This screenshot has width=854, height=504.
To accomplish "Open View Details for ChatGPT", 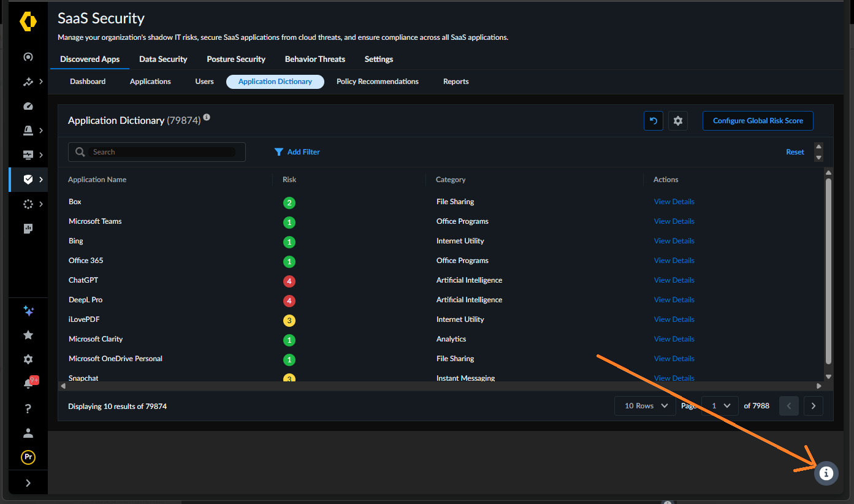I will click(x=674, y=280).
